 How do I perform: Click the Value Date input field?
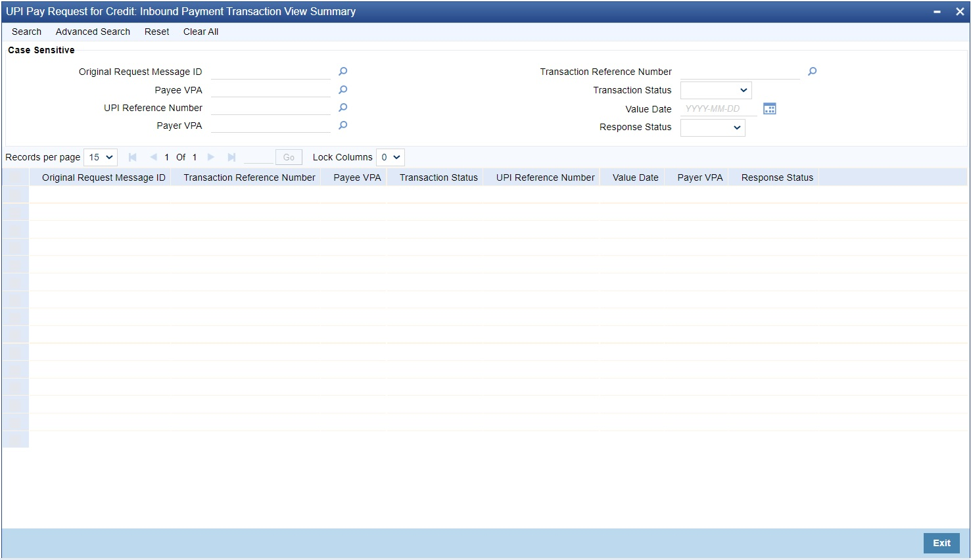click(x=719, y=108)
